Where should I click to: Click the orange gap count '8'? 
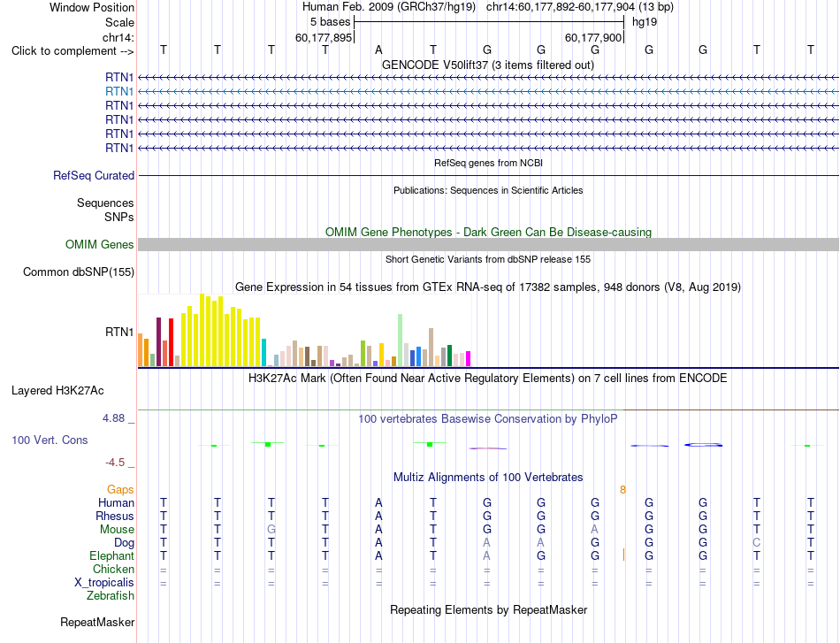[x=622, y=489]
